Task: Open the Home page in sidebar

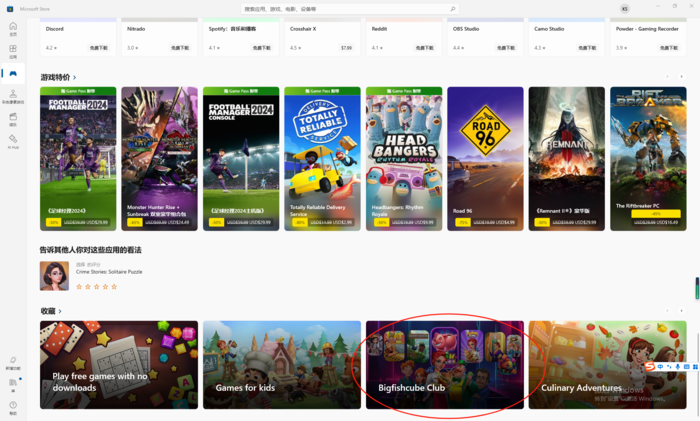Action: pyautogui.click(x=13, y=29)
